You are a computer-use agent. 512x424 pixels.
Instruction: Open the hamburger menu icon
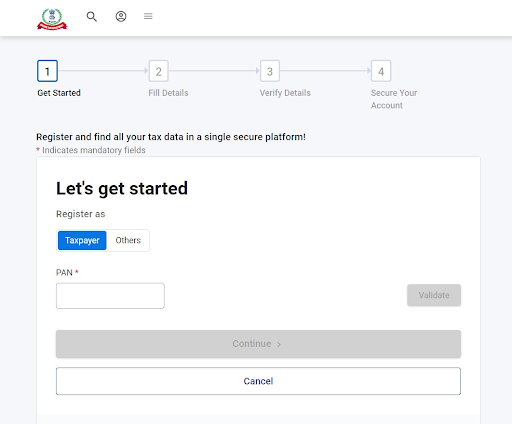[148, 16]
